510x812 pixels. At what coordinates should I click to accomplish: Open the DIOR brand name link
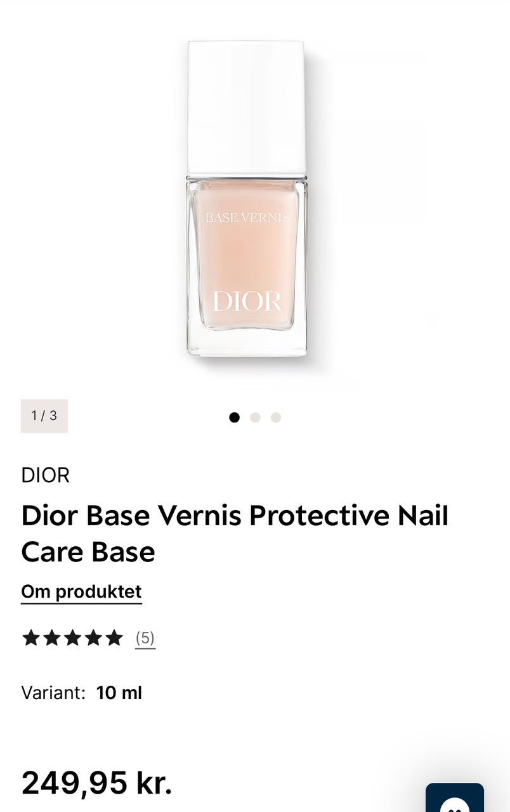46,475
